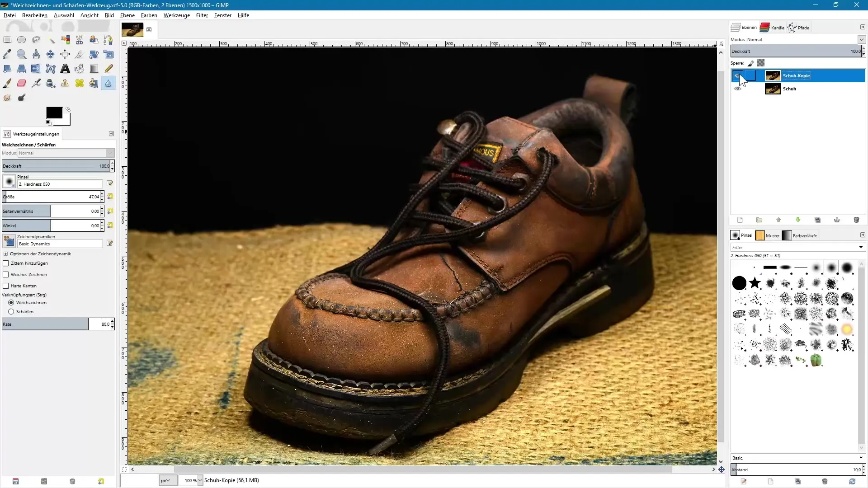This screenshot has width=868, height=488.
Task: Select the yellow Heal bandage tool
Action: tap(80, 83)
